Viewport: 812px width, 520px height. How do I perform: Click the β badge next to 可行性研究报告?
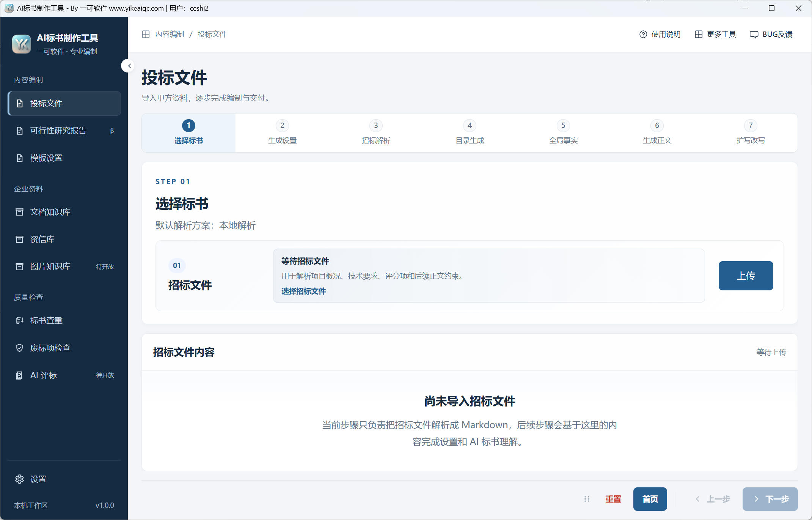112,131
